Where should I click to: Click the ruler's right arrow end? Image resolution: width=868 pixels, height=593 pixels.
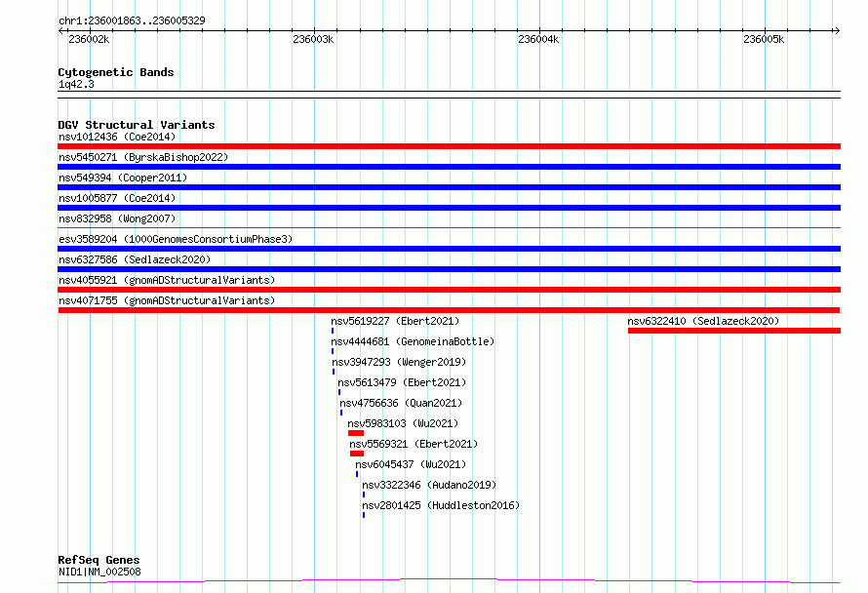coord(837,30)
